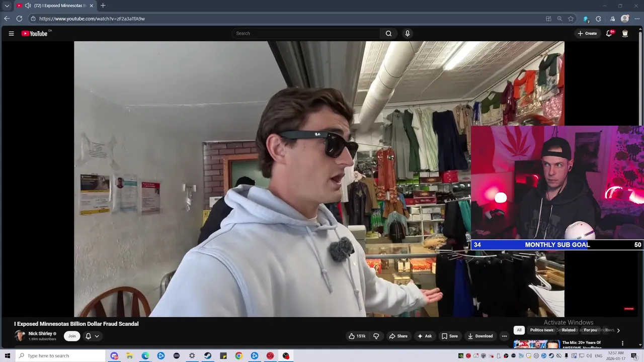The image size is (644, 362).
Task: Click the address bar URL
Action: (92, 19)
